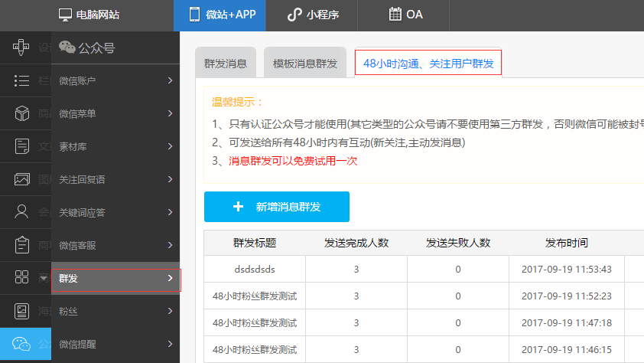Viewport: 644px width, 363px height.
Task: Click the four-squares grid sidebar icon
Action: (21, 277)
